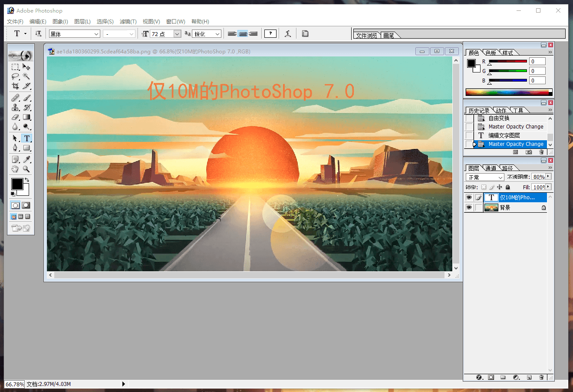Switch to Standard editing mode

pos(15,205)
